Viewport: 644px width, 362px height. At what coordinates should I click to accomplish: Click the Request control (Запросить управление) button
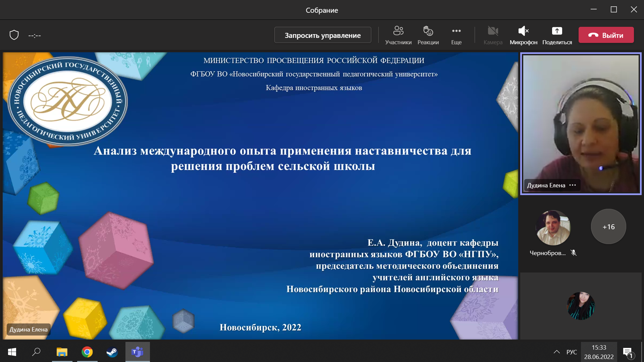[x=323, y=35]
